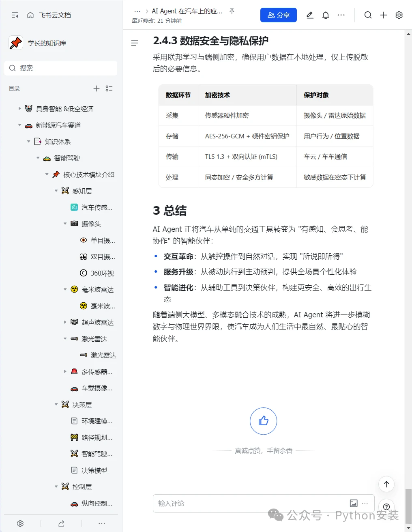Open notifications bell icon
The width and height of the screenshot is (412, 532).
(326, 15)
